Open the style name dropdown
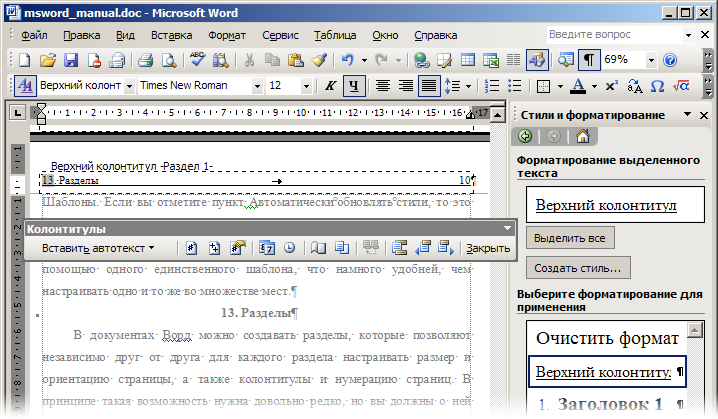Image resolution: width=718 pixels, height=419 pixels. [x=130, y=86]
